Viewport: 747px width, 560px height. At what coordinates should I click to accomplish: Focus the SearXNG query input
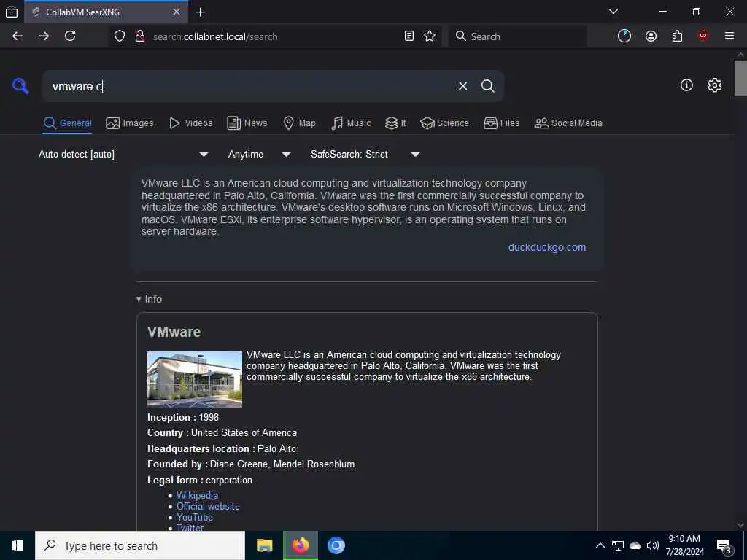(x=248, y=86)
